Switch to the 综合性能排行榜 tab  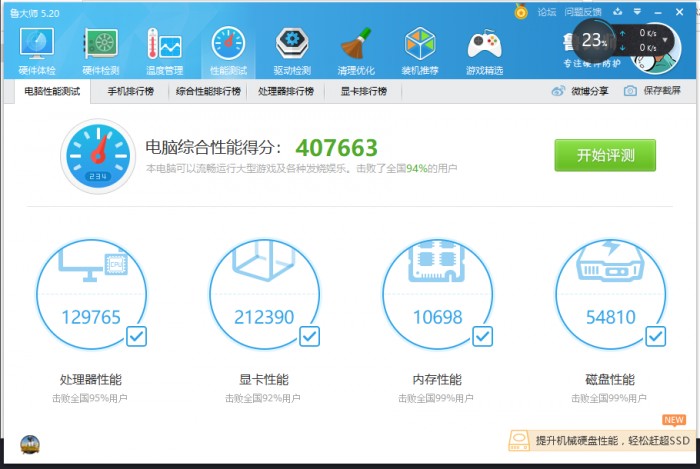point(208,91)
